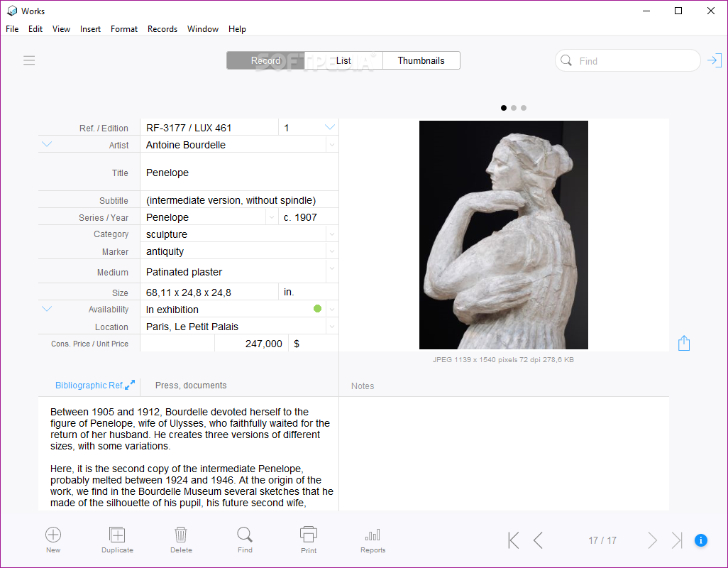Click the Works app icon in title bar

(12, 11)
